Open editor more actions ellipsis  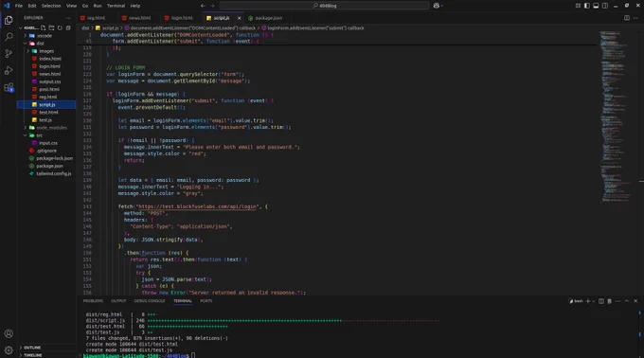pos(635,18)
